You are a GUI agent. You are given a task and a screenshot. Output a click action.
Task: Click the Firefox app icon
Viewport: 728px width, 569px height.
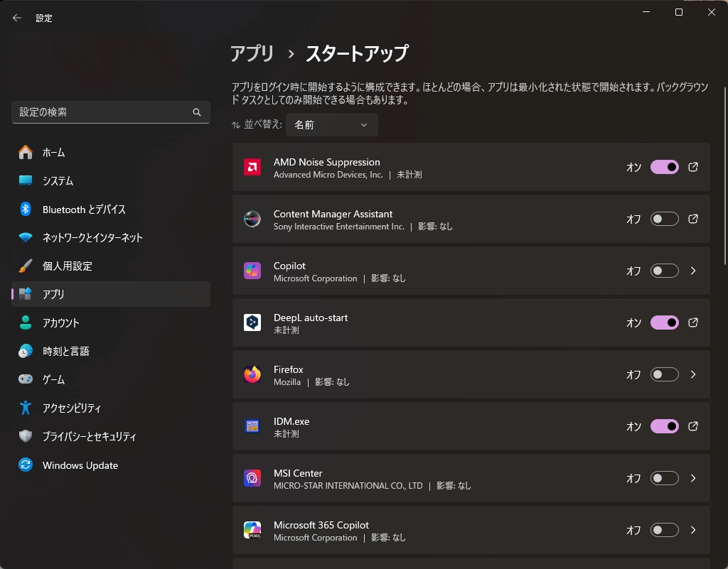tap(252, 374)
